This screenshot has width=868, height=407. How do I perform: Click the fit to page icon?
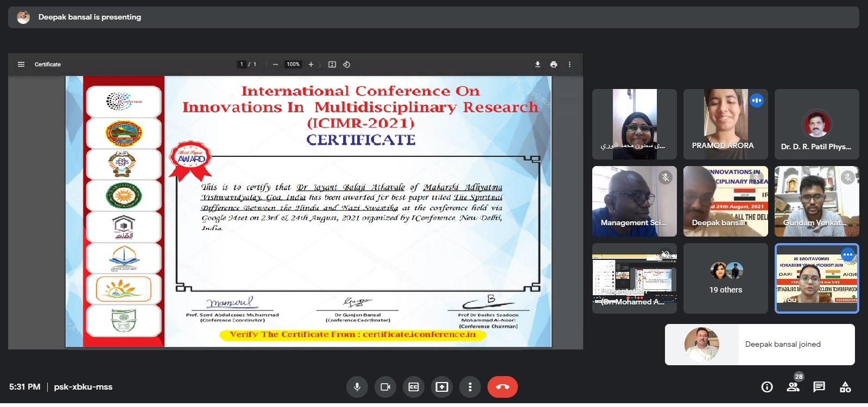332,65
